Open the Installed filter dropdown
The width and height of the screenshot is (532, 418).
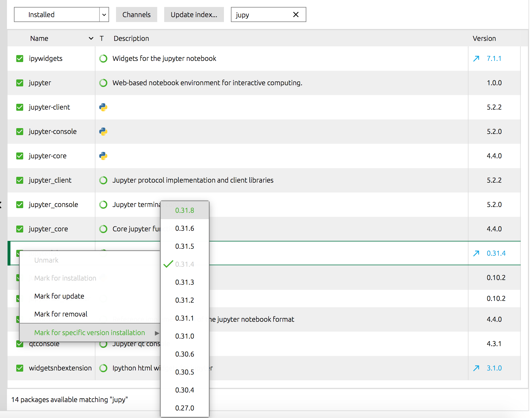[x=104, y=14]
